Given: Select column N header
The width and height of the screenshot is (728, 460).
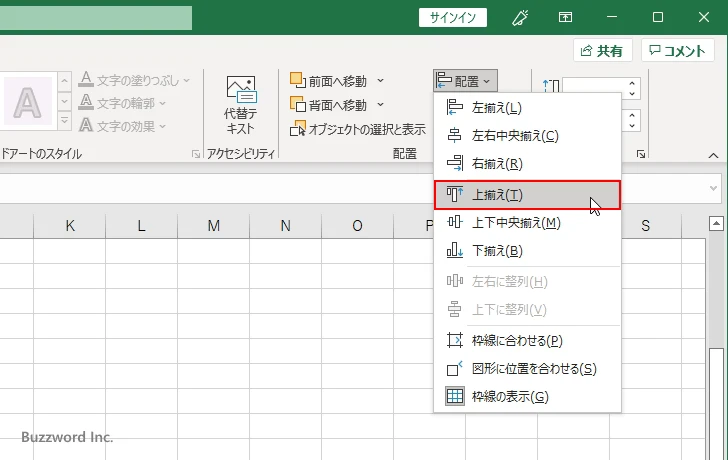Looking at the screenshot, I should click(x=286, y=226).
